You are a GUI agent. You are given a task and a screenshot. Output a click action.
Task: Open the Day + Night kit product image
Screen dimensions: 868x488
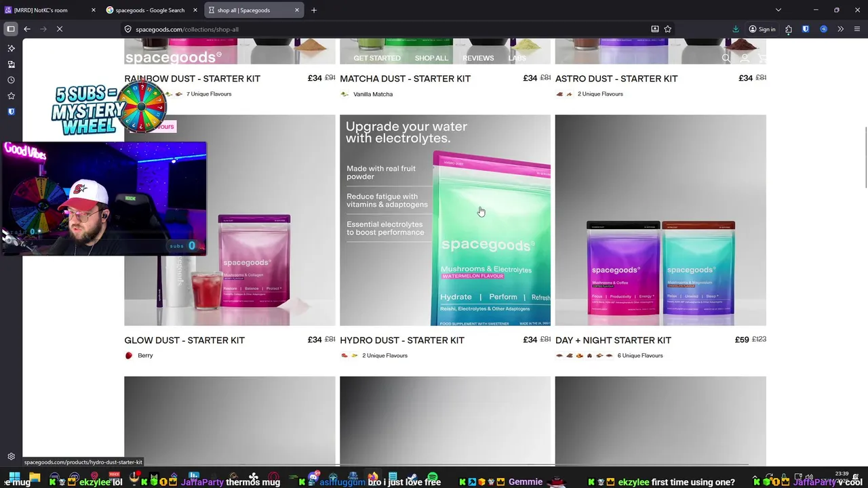pyautogui.click(x=660, y=220)
